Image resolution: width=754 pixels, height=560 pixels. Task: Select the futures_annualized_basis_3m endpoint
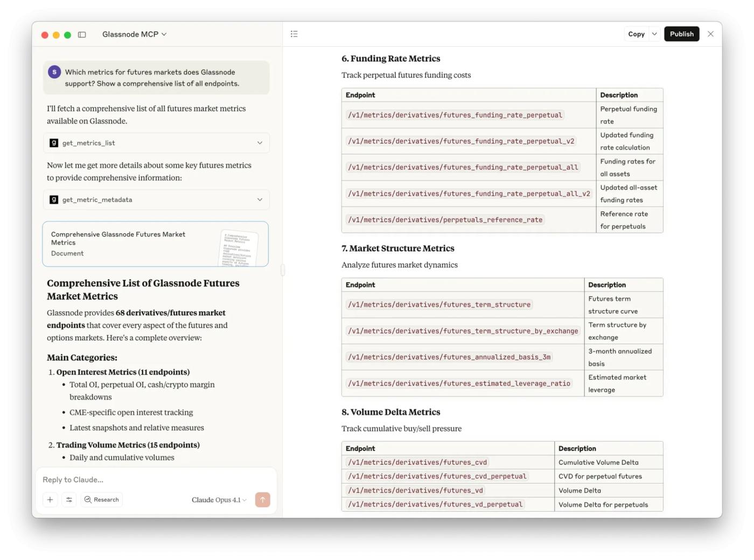pyautogui.click(x=449, y=357)
